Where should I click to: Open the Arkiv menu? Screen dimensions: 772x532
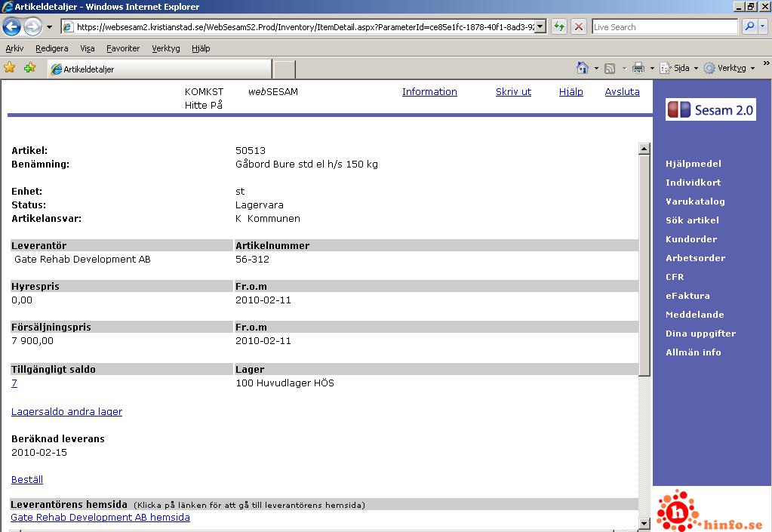coord(14,48)
